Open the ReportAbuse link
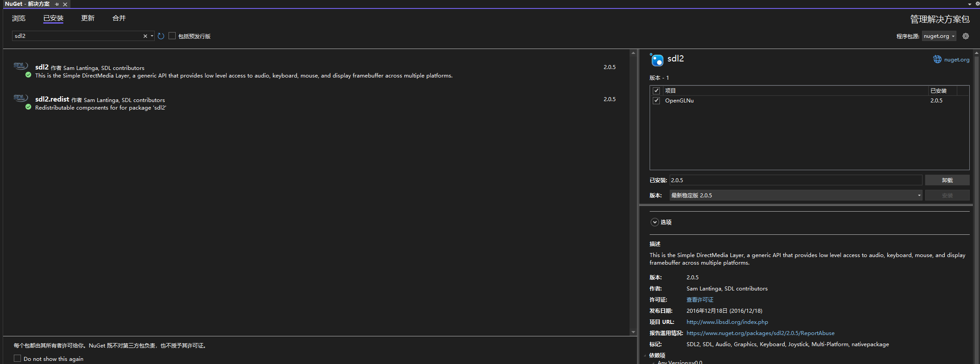The height and width of the screenshot is (364, 980). point(760,333)
